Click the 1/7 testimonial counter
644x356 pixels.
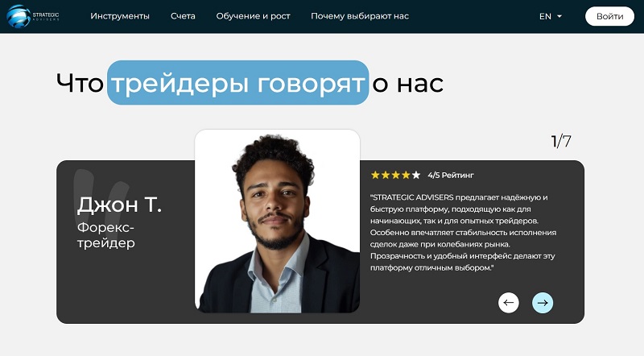560,141
